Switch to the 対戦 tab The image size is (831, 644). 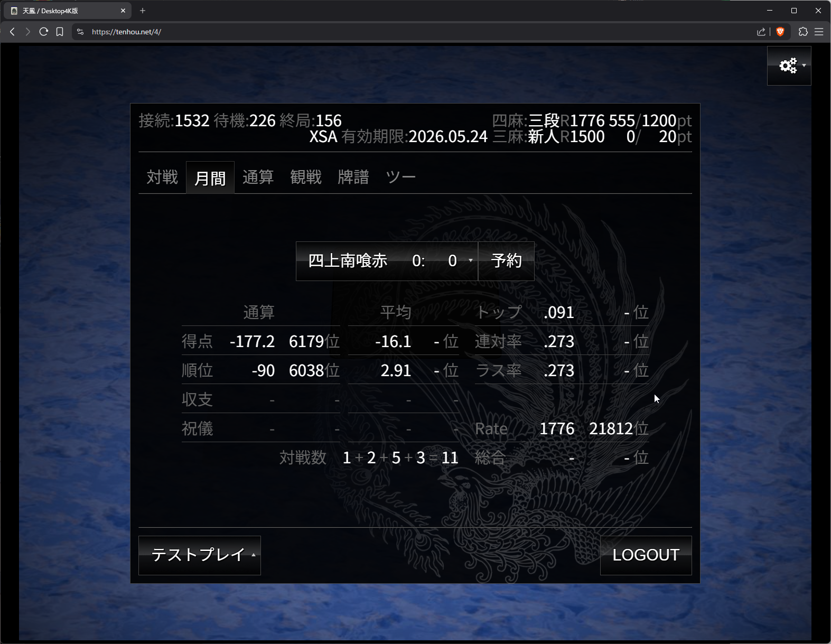162,178
